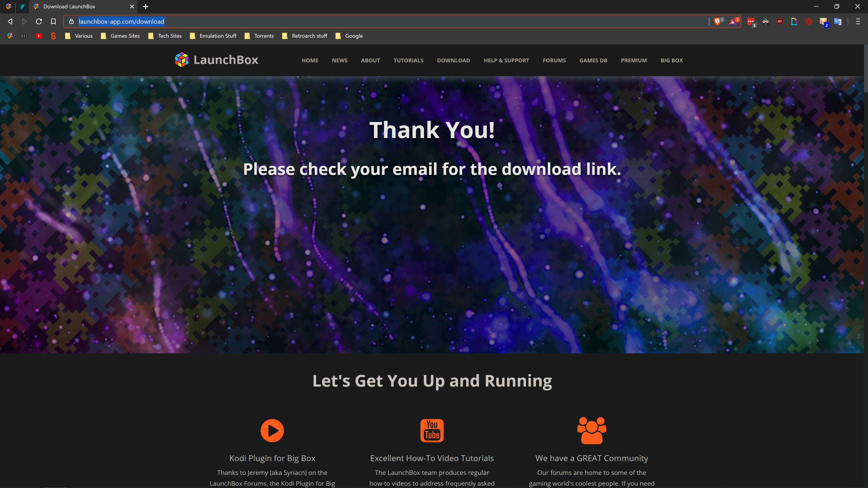Image resolution: width=868 pixels, height=488 pixels.
Task: Open the uBlock Origin shield icon
Action: pyautogui.click(x=780, y=21)
